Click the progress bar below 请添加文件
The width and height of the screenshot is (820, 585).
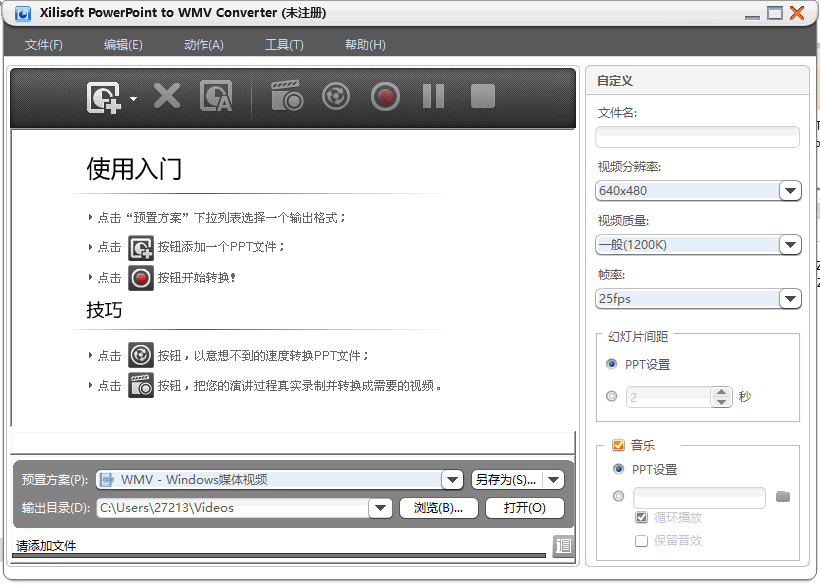[279, 555]
